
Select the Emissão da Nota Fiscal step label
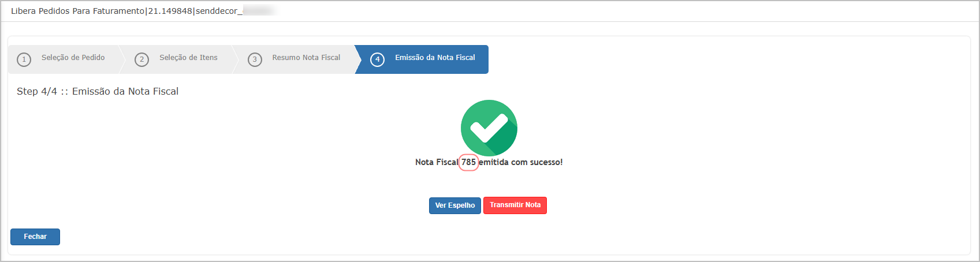(435, 58)
